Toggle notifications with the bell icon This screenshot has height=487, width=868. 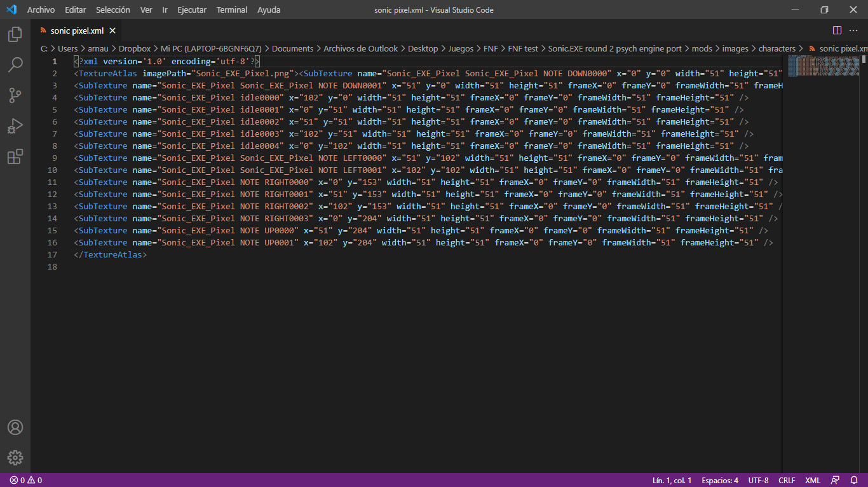[x=854, y=480]
